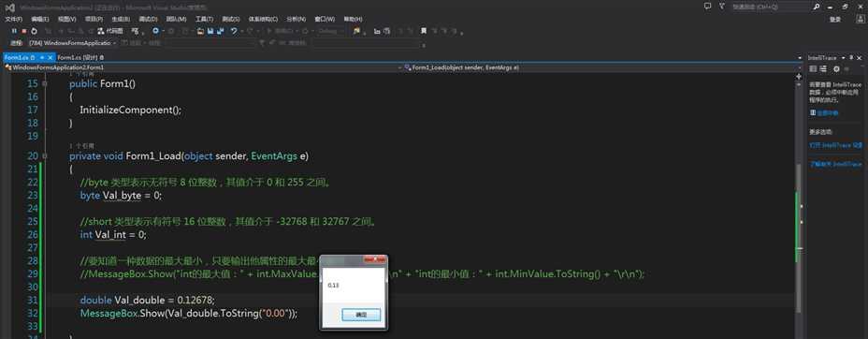Open file using the folder icon

point(200,32)
